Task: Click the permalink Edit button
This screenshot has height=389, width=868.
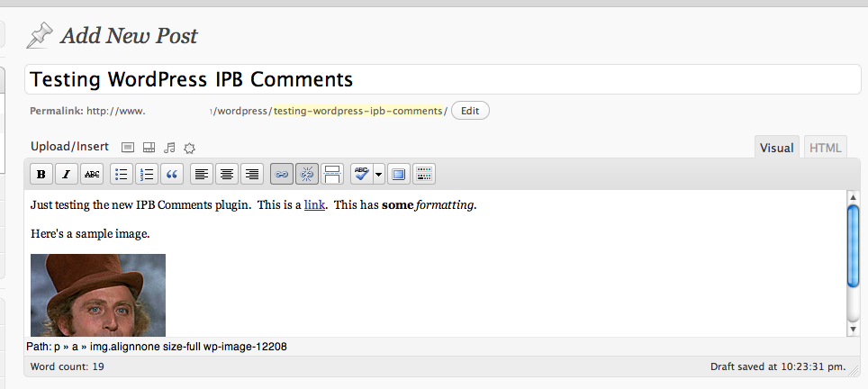Action: pyautogui.click(x=470, y=111)
